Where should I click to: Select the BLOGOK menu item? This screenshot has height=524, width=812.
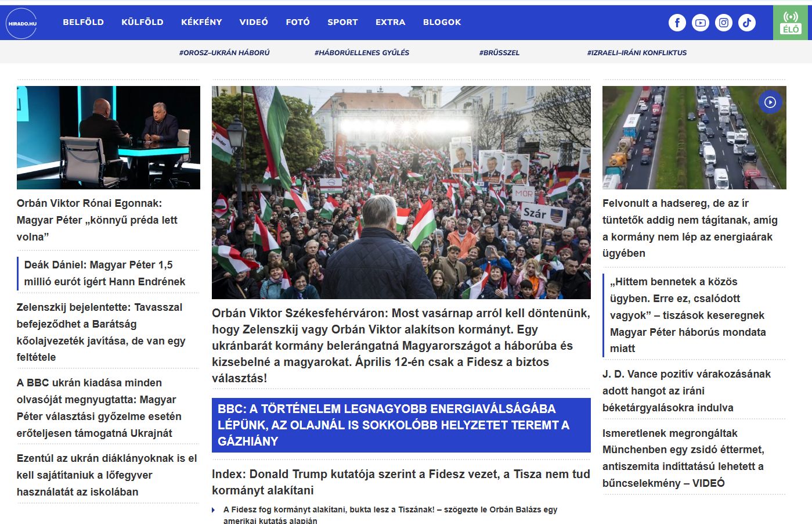(442, 22)
